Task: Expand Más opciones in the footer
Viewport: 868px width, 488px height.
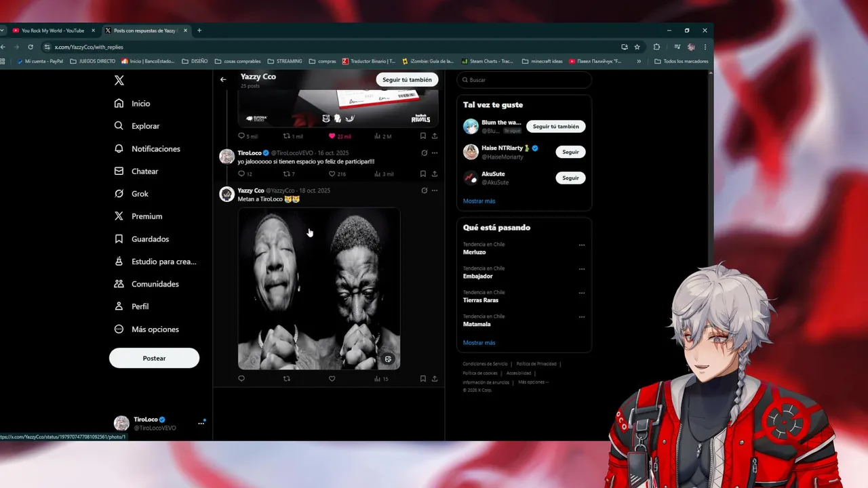Action: [x=533, y=382]
